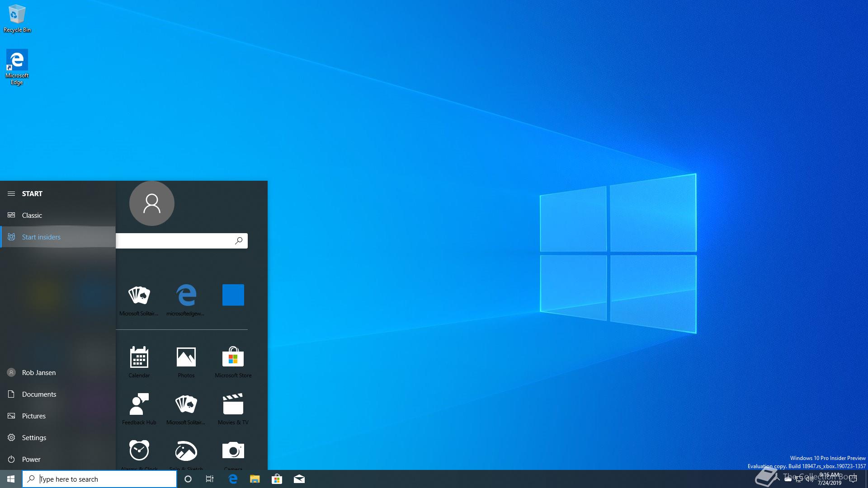
Task: Open the Snip & Sketch app
Action: point(186,455)
